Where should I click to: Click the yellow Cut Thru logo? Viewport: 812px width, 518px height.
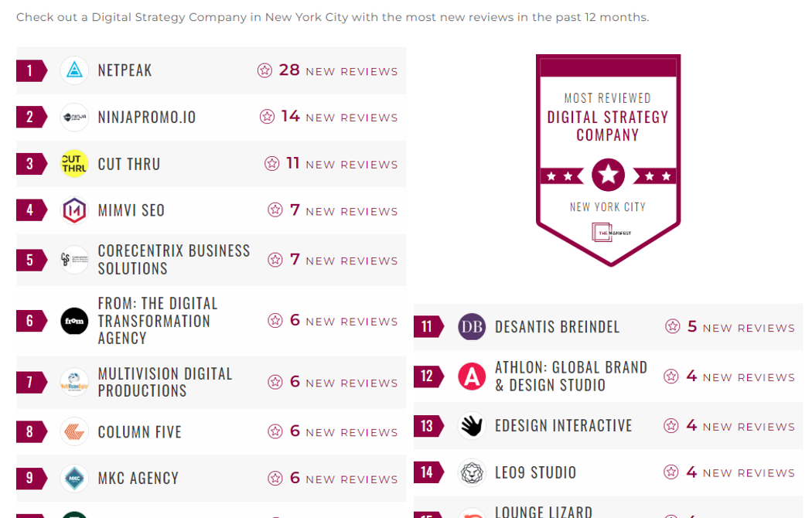point(75,164)
